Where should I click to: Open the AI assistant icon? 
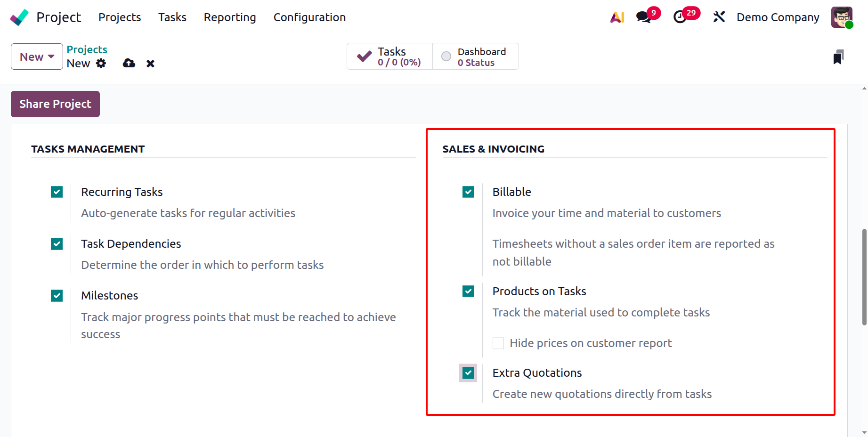(x=617, y=17)
